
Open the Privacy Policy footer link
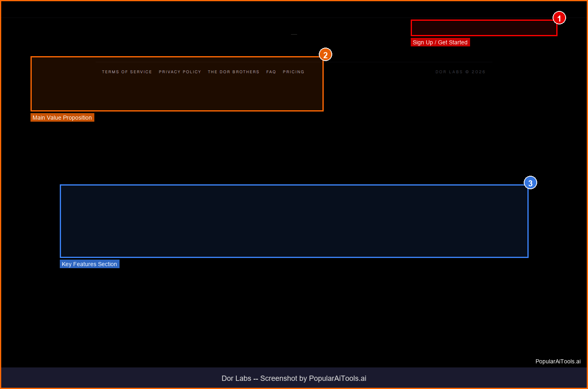180,72
